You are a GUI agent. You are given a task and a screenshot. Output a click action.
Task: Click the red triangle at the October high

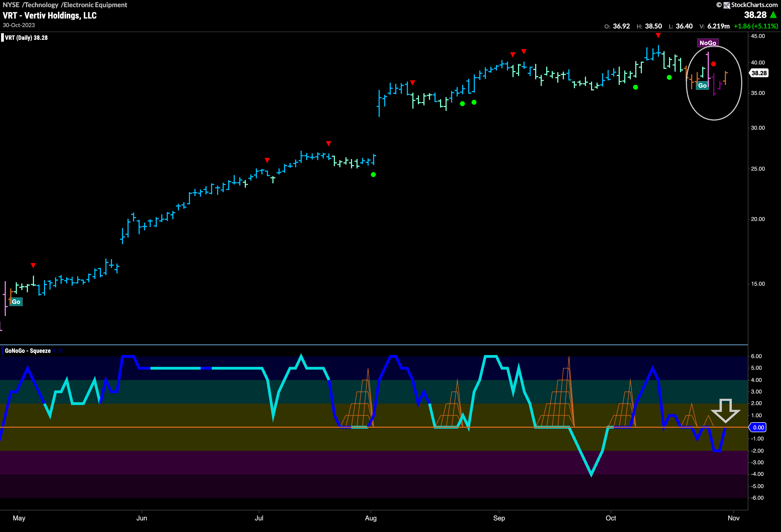658,35
